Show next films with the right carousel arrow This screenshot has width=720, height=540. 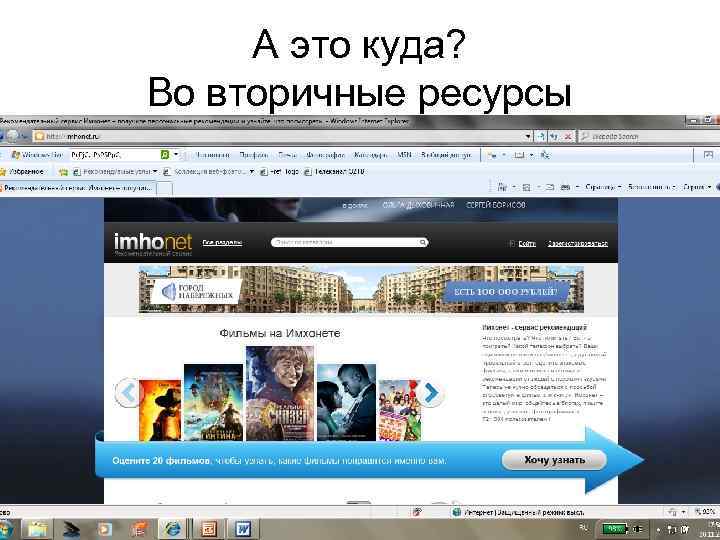click(x=430, y=393)
